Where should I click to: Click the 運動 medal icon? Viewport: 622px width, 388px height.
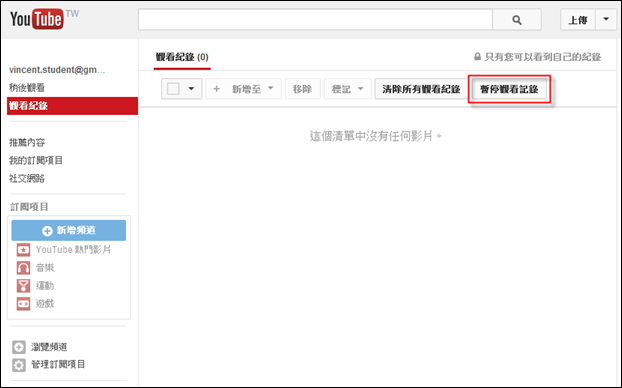(23, 286)
